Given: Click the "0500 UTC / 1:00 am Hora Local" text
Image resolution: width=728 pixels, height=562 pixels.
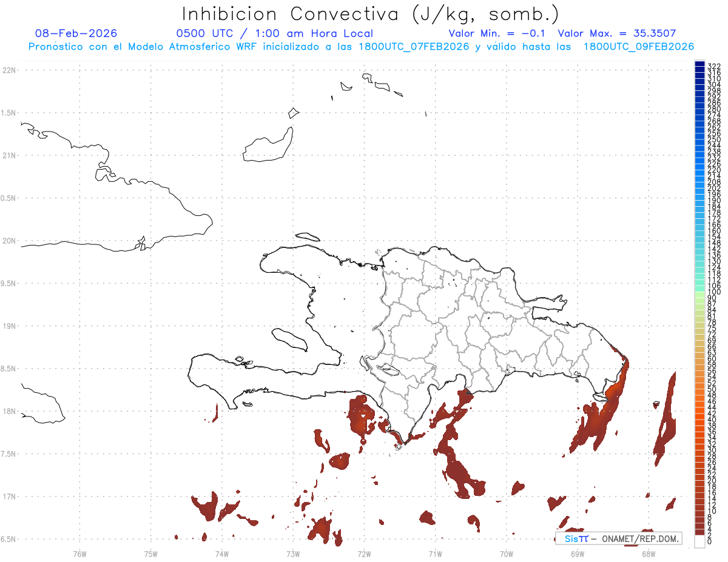Looking at the screenshot, I should coord(274,33).
